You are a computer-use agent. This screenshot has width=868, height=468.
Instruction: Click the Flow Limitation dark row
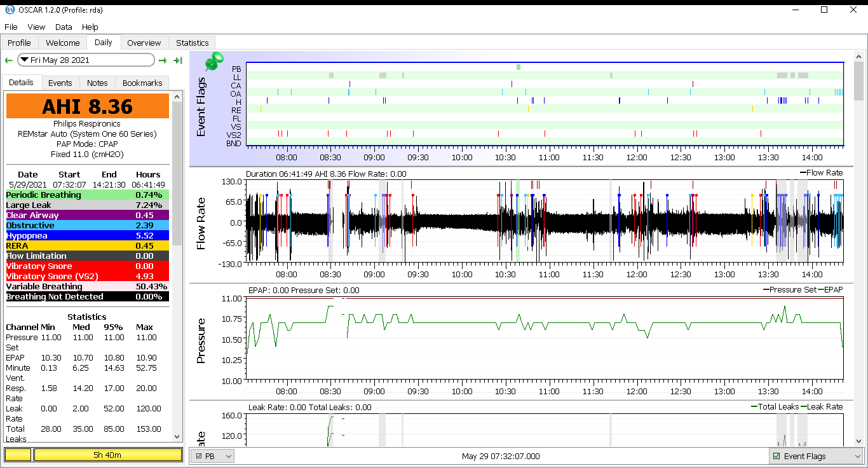tap(88, 256)
